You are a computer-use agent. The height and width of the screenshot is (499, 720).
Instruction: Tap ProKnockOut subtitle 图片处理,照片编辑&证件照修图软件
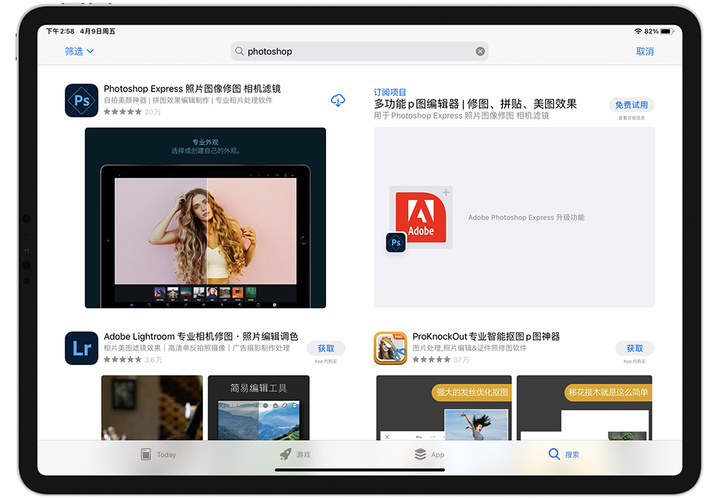[x=469, y=348]
